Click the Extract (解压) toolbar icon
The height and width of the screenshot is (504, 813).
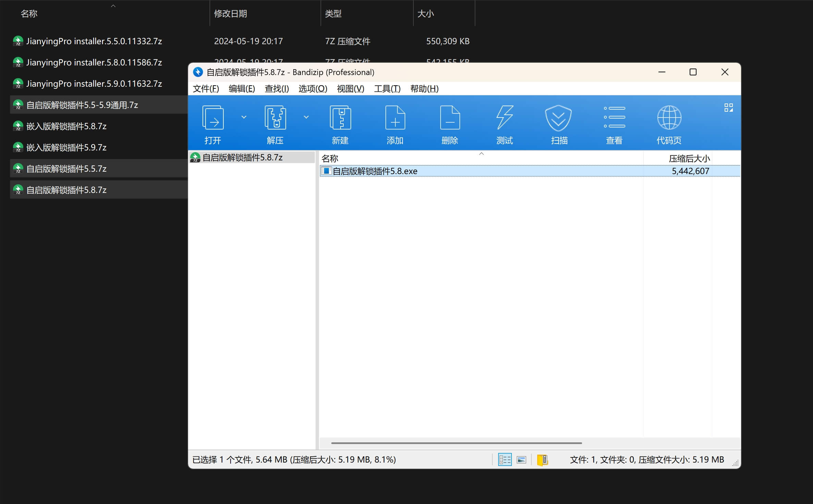tap(275, 118)
